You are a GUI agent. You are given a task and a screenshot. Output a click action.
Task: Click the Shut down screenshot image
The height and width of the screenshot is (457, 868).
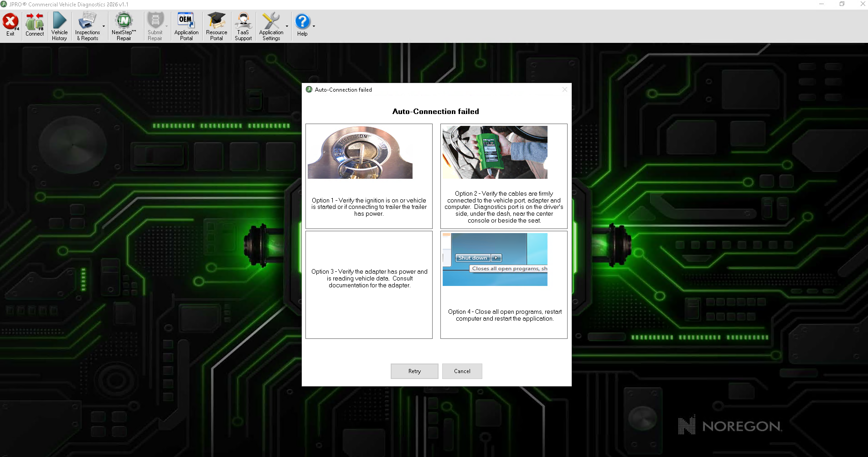coord(495,260)
